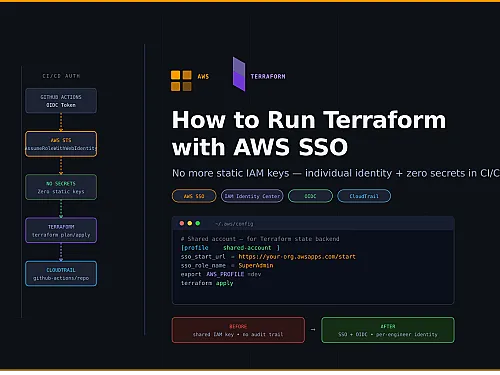Click the SuperAdmin role name value

(256, 266)
